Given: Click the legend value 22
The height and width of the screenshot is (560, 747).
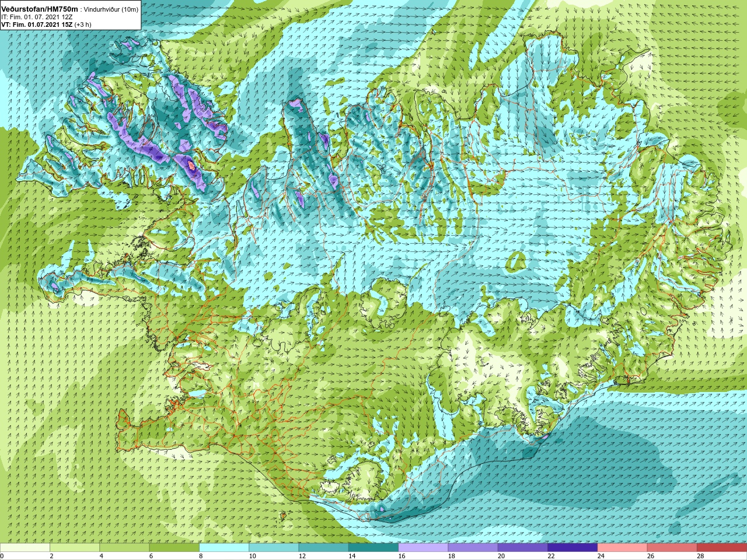Looking at the screenshot, I should tap(551, 556).
